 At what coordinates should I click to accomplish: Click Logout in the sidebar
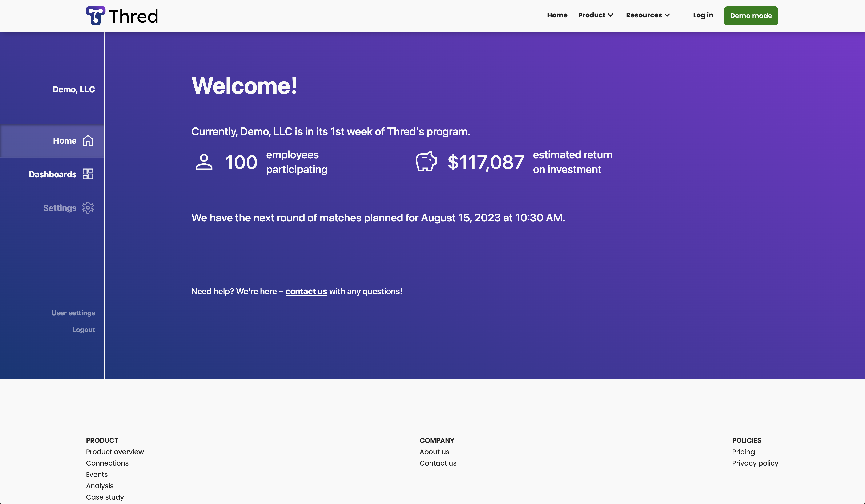pos(83,330)
